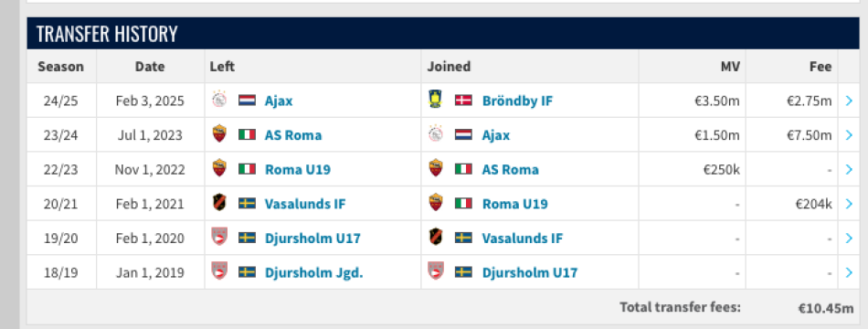Click the Roma U19 crest in the 20/21 Joined column

tap(436, 203)
